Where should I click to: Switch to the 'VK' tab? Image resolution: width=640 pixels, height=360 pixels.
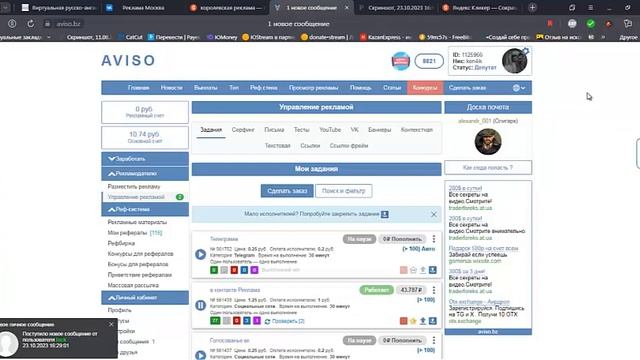click(354, 130)
